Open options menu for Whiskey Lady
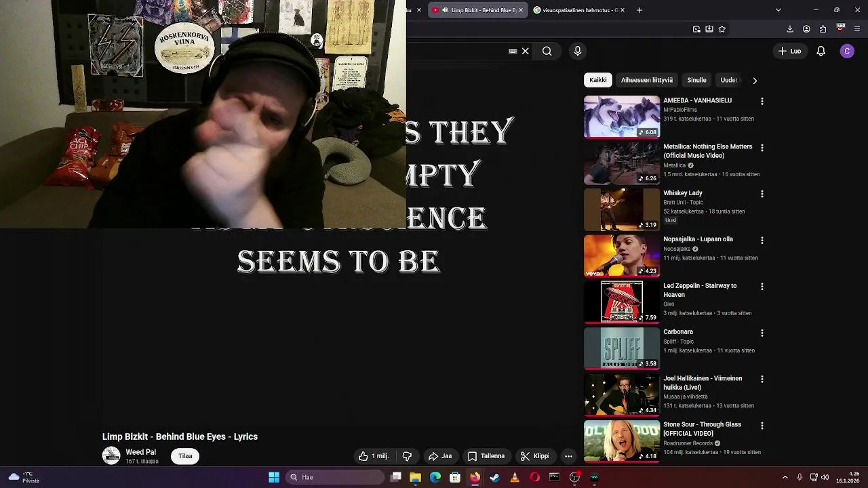 pos(762,194)
